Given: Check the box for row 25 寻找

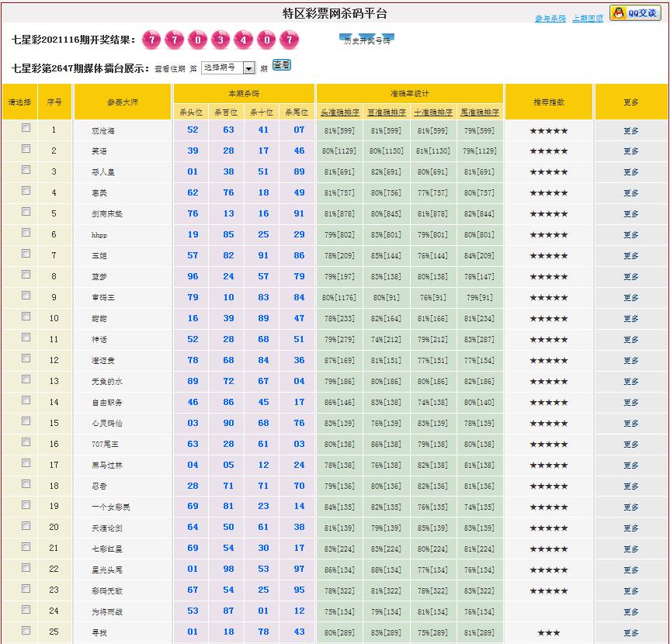Looking at the screenshot, I should [26, 631].
